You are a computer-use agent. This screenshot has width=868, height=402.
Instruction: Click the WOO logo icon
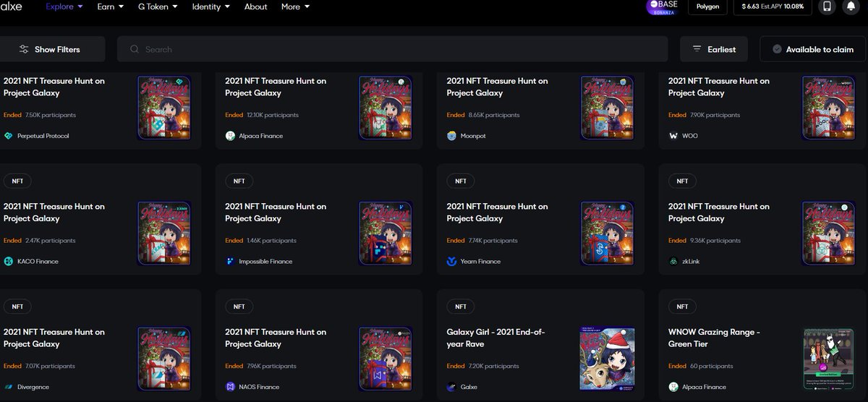[673, 136]
